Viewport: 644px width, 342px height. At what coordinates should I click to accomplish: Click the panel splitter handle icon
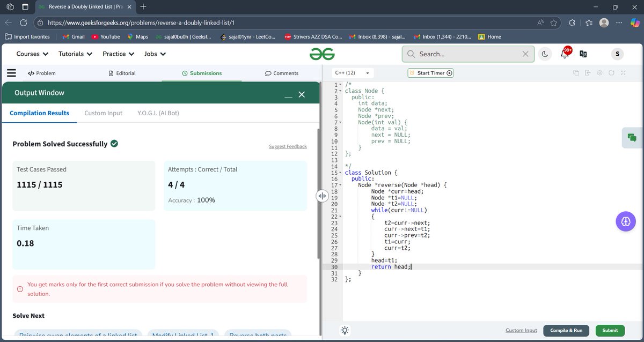322,196
